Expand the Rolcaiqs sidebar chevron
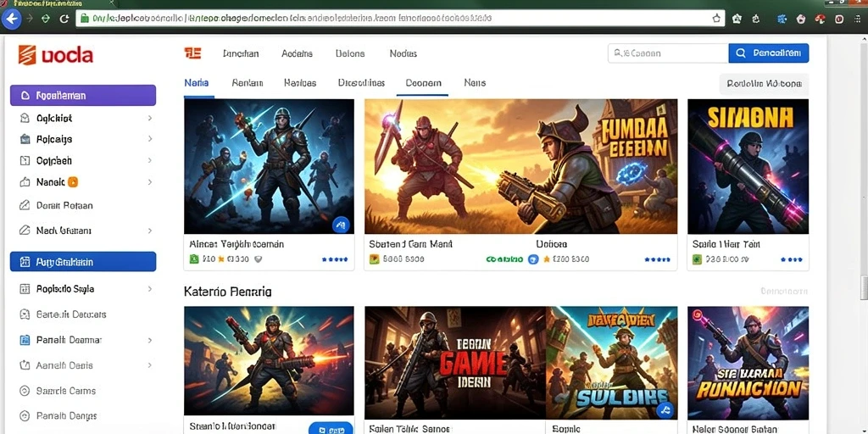Screen dimensions: 868x434 [x=150, y=139]
